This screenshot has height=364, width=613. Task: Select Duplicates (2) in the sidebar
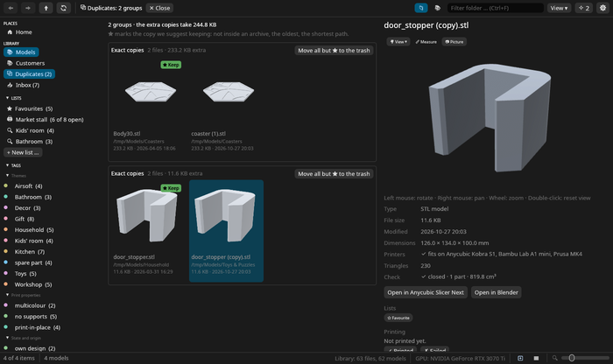(29, 73)
